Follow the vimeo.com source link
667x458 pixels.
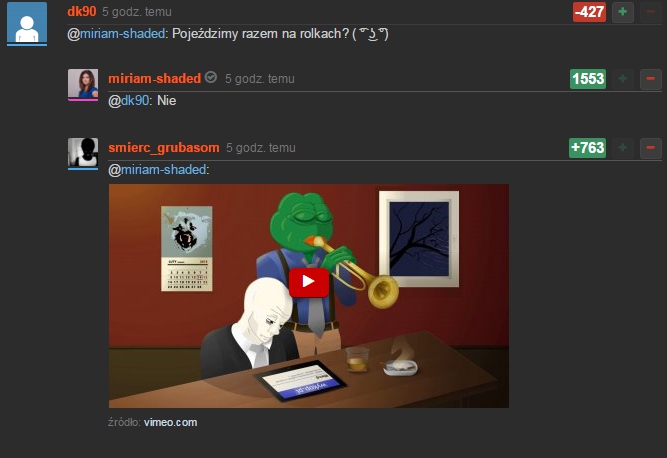[x=171, y=422]
